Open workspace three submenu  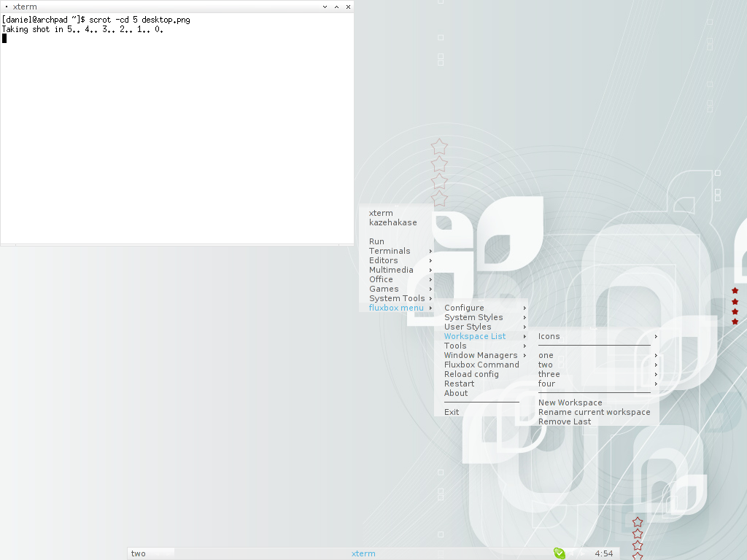pos(594,374)
